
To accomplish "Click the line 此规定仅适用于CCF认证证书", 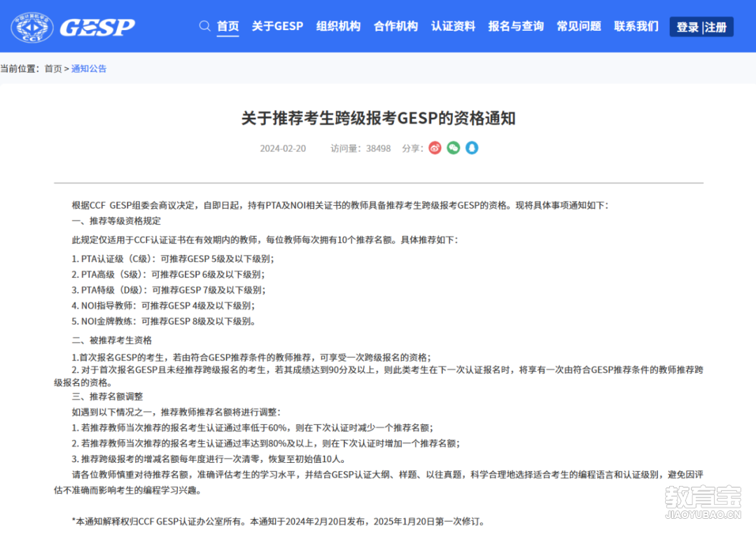I will point(265,239).
